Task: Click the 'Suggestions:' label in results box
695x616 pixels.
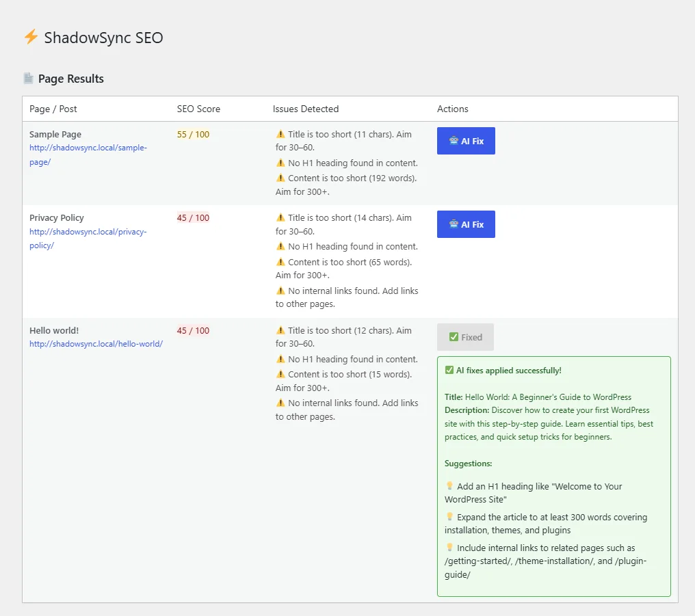Action: (x=468, y=464)
